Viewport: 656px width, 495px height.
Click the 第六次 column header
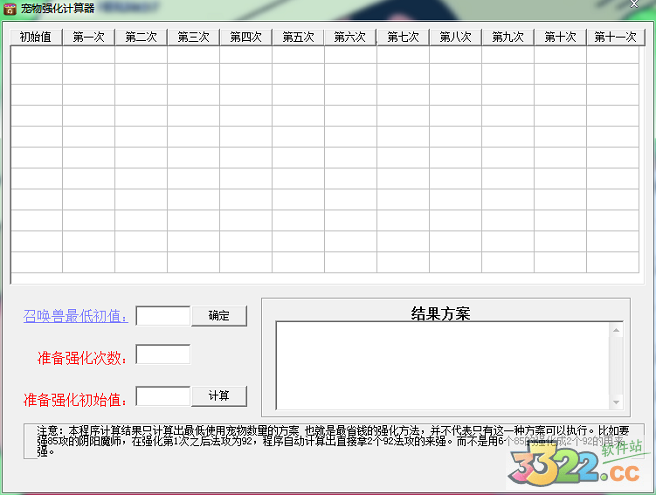pyautogui.click(x=350, y=37)
